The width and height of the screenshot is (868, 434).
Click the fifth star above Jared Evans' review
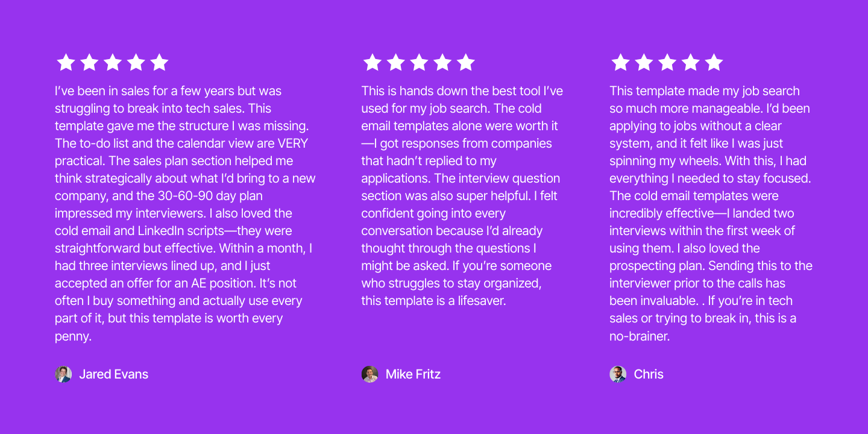(x=159, y=62)
